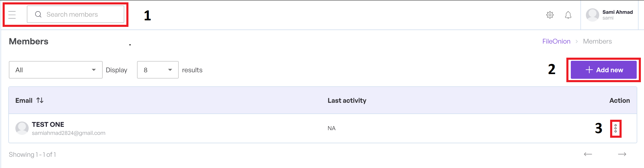
Task: Open the hamburger navigation menu
Action: [x=12, y=15]
